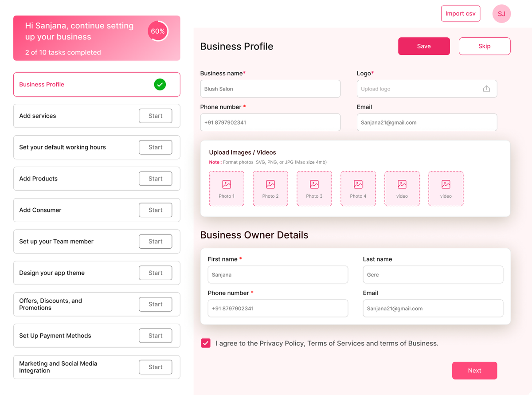Screen dimensions: 532x395
Task: Click the green Business Profile completed checkmark
Action: click(x=160, y=84)
